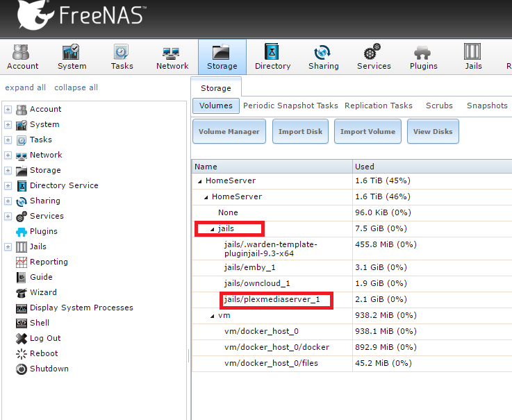Open Services in the top toolbar
Screen dimensions: 512x420
[x=374, y=57]
